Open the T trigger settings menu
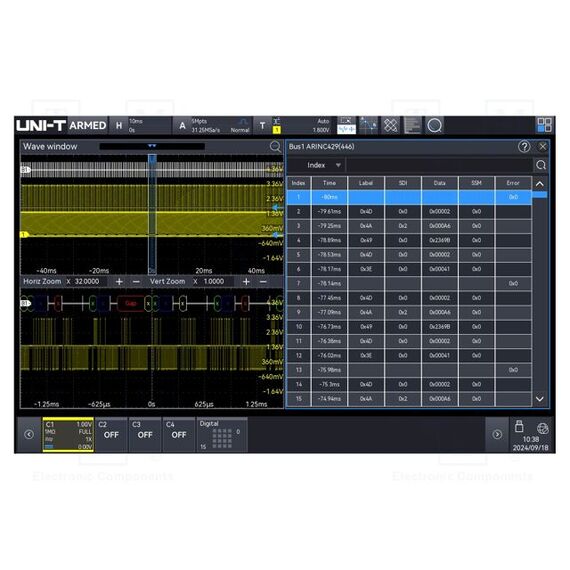570x570 pixels. tap(262, 126)
